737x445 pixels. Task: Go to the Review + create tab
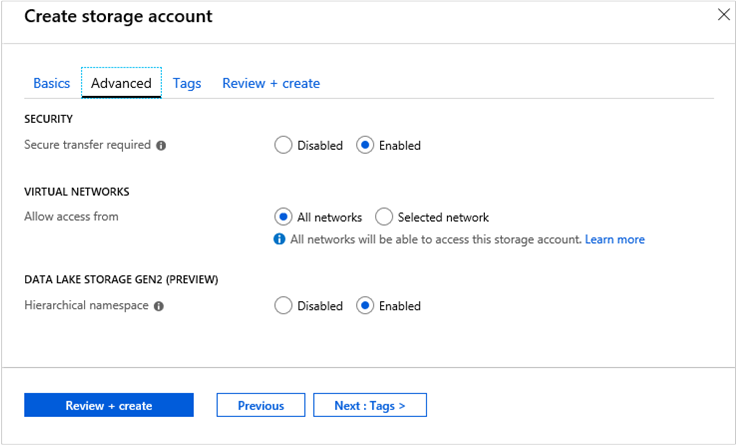(x=271, y=83)
